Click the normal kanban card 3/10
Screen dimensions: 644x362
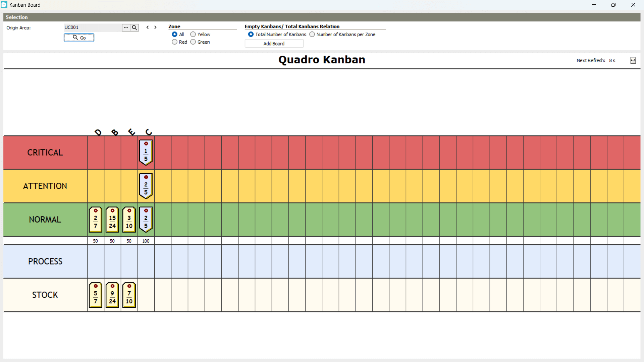[129, 220]
